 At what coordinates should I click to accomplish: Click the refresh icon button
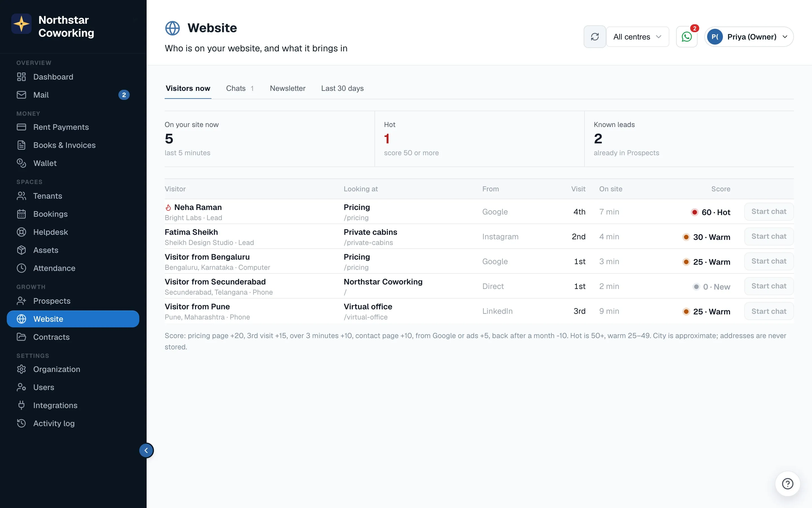[x=595, y=37]
